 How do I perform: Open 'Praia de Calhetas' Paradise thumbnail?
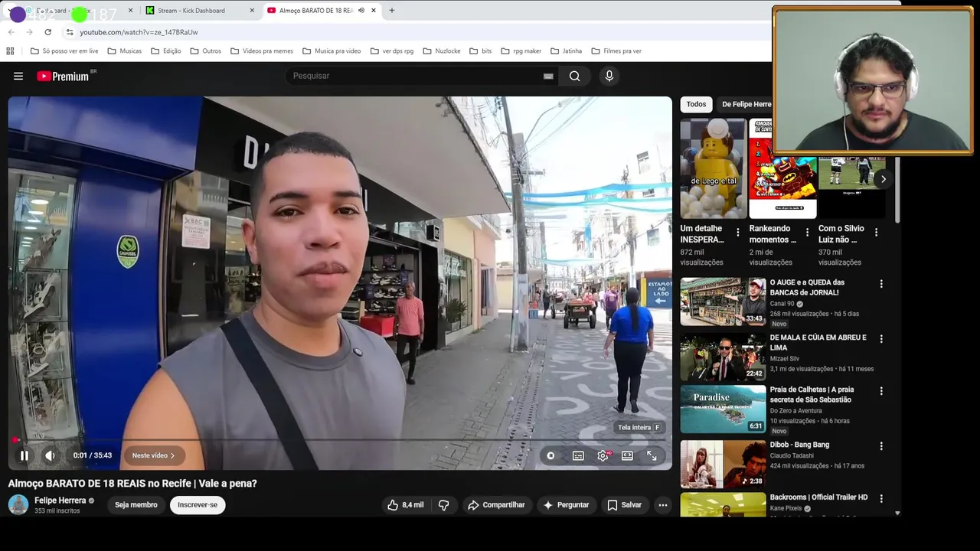(723, 409)
